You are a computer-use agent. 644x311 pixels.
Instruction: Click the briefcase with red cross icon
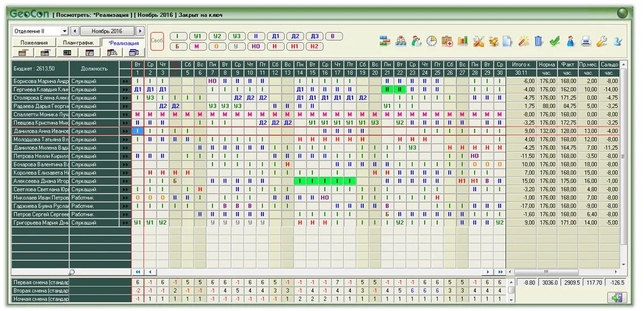click(x=447, y=41)
